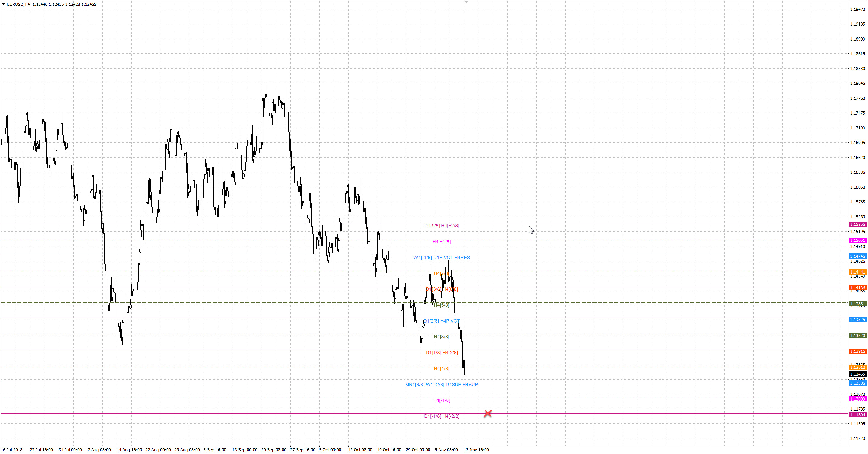Click the 16 Jul 2018 date on the time axis

pyautogui.click(x=12, y=450)
